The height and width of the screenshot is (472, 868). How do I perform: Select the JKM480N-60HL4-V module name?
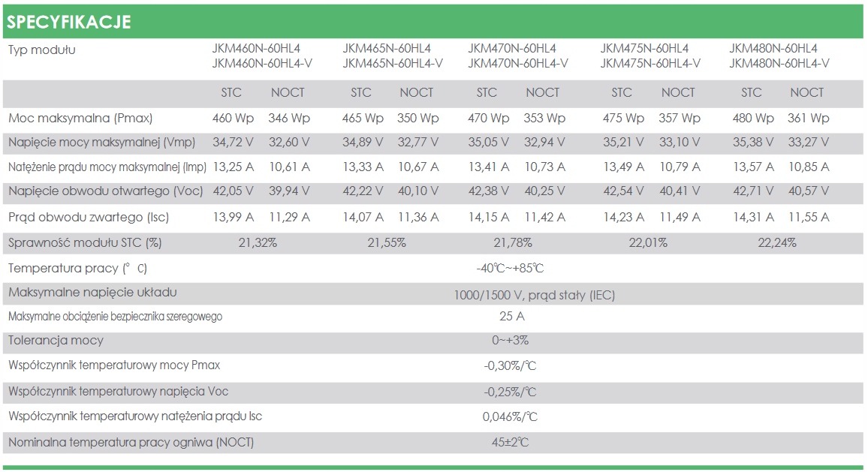779,63
